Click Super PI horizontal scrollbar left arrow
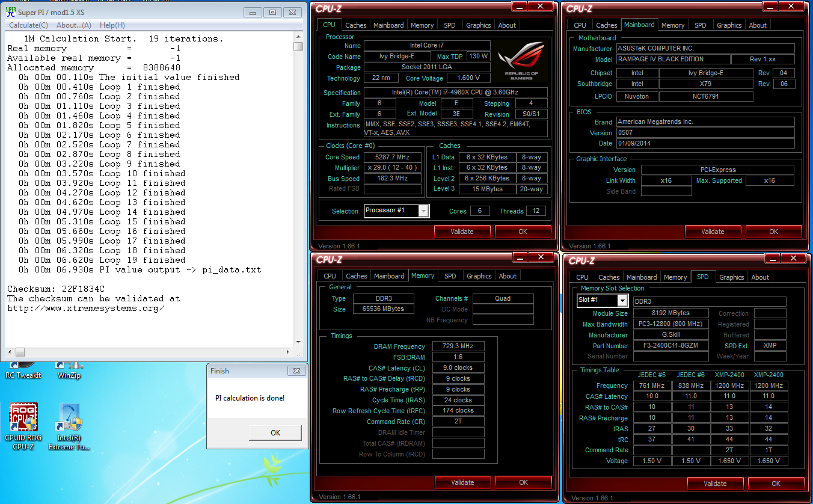 tap(10, 352)
